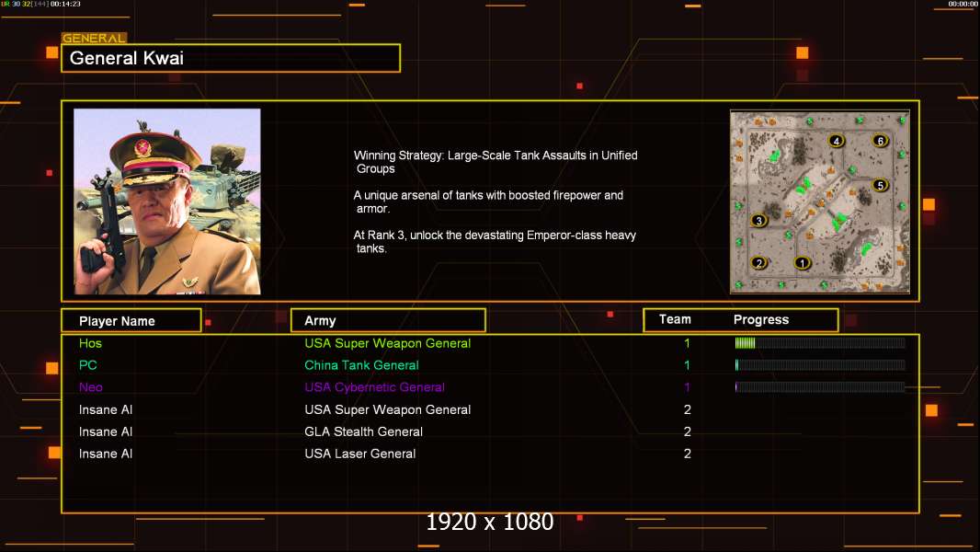
Task: Click the Winning Strategy description line
Action: [496, 162]
